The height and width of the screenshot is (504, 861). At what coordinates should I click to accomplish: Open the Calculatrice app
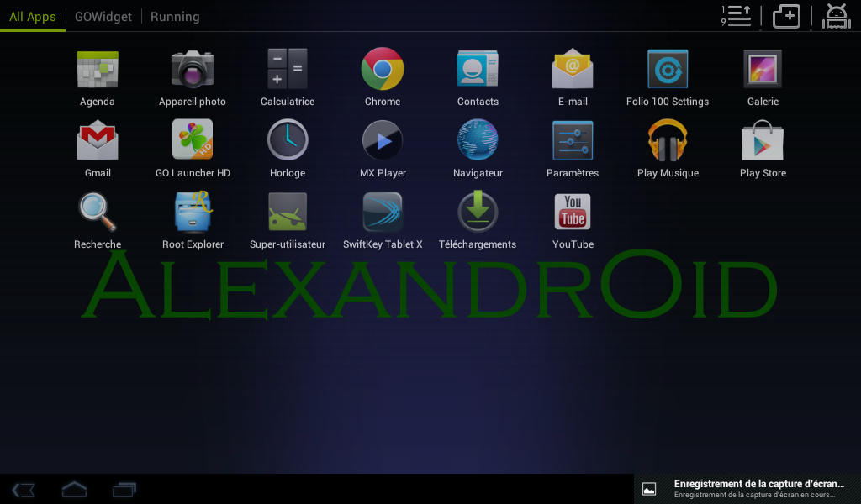[288, 76]
